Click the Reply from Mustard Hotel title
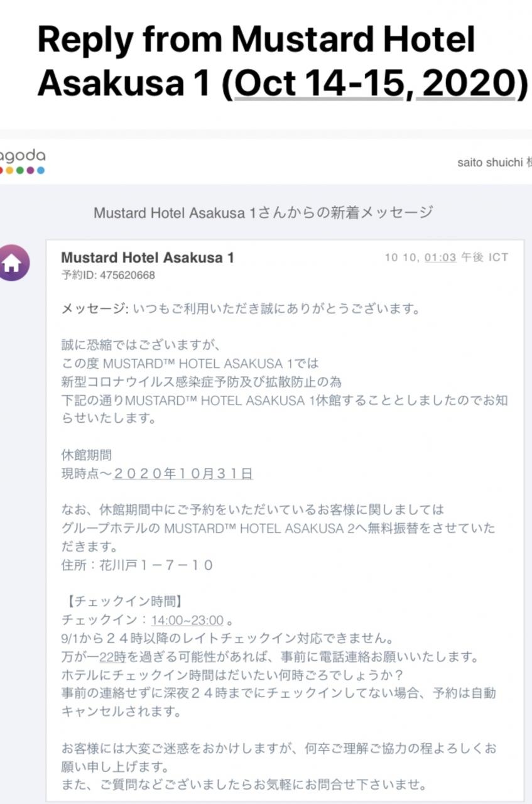This screenshot has width=532, height=804. tap(257, 41)
